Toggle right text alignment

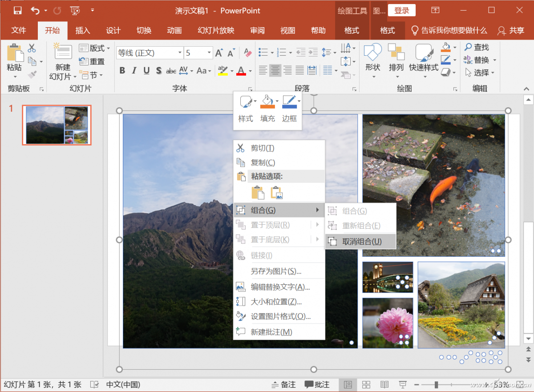click(x=287, y=70)
